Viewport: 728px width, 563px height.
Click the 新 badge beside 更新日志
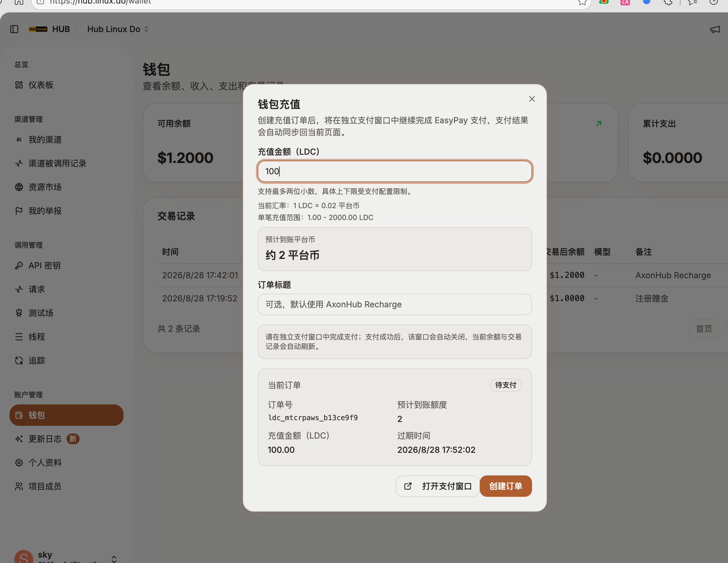coord(73,439)
